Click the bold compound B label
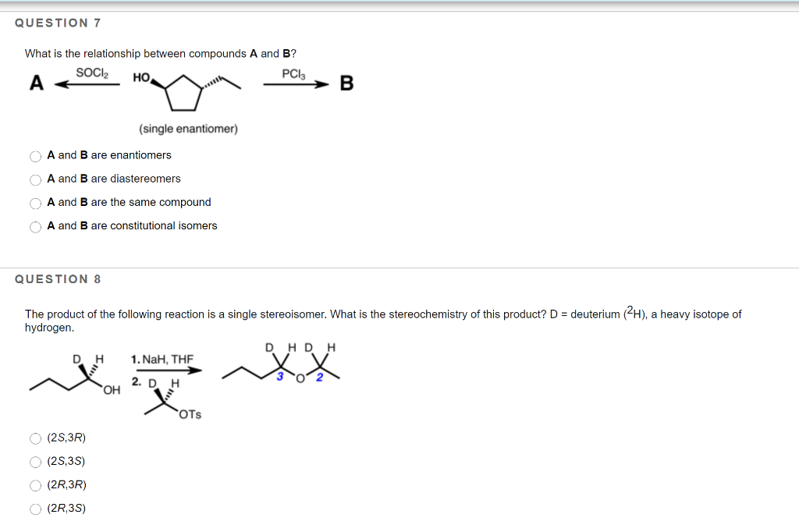Viewport: 799px width, 532px height. point(346,83)
